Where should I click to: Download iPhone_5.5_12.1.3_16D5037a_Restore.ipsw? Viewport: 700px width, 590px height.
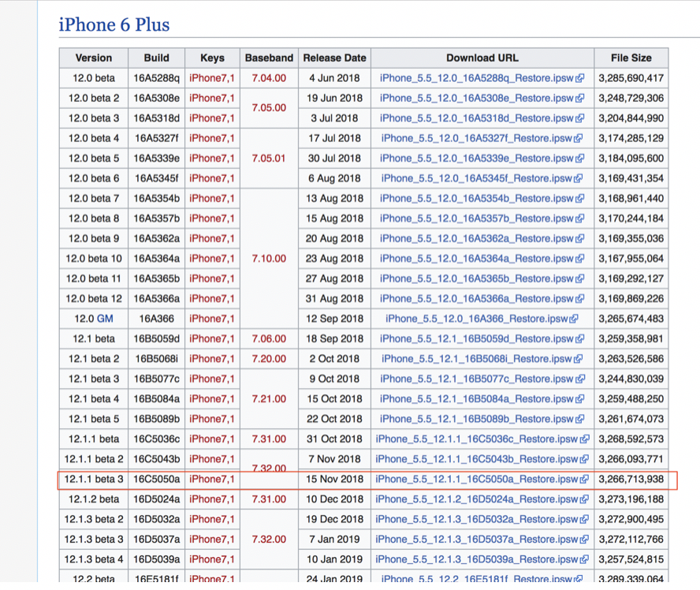482,540
